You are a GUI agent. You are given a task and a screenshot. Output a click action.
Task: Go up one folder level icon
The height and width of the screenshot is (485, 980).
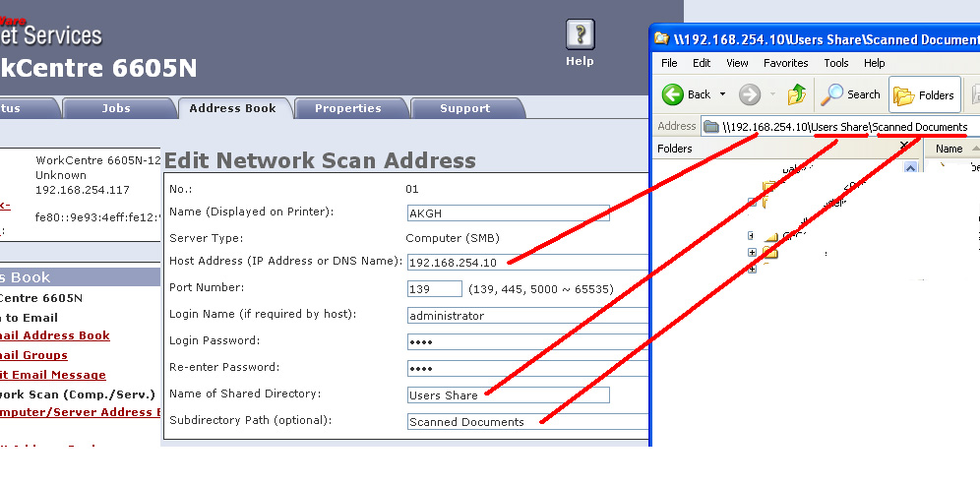pyautogui.click(x=797, y=95)
